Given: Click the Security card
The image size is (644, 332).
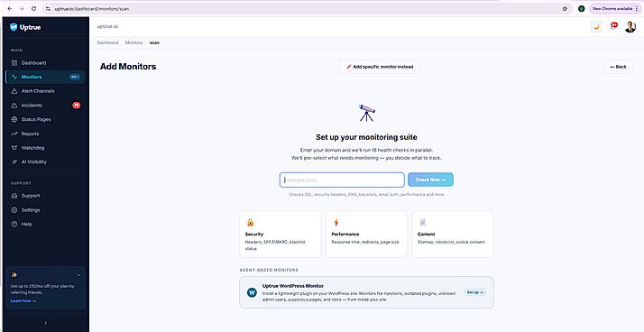Looking at the screenshot, I should (x=281, y=235).
